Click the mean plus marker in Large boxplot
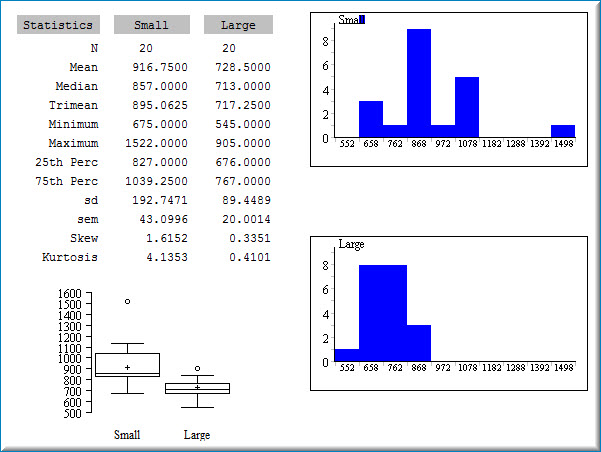 [197, 387]
